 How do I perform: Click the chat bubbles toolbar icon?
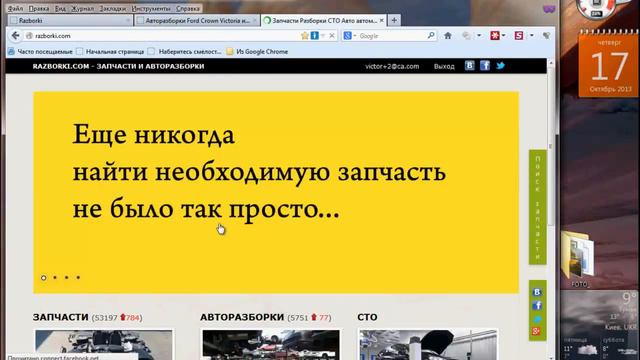[467, 36]
